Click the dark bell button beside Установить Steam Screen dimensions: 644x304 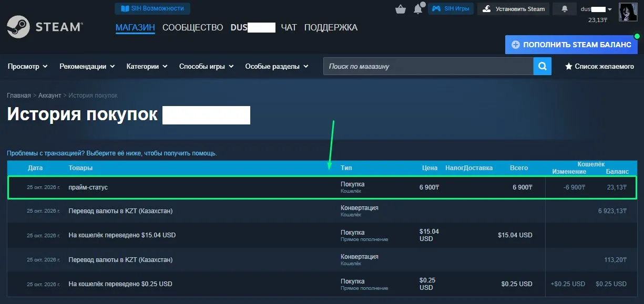point(565,8)
